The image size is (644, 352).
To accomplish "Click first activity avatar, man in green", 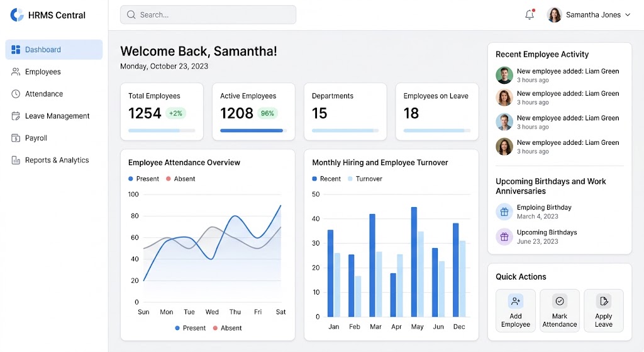I will click(x=504, y=76).
